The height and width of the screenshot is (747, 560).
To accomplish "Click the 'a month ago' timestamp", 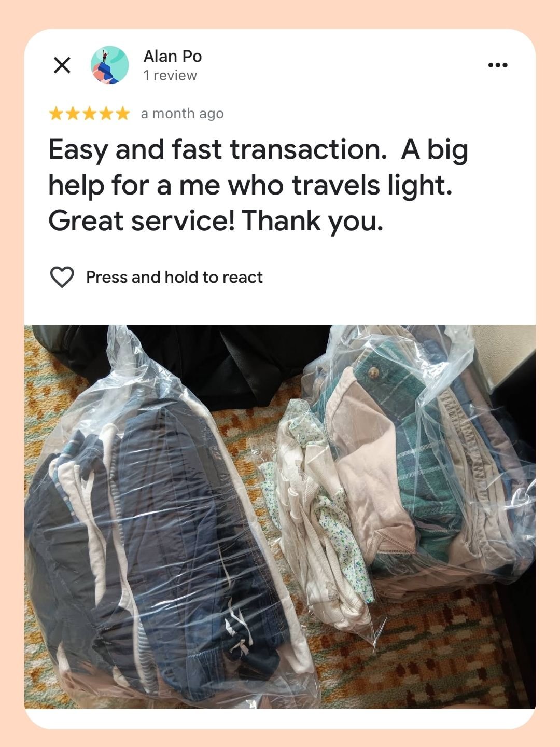I will [182, 114].
